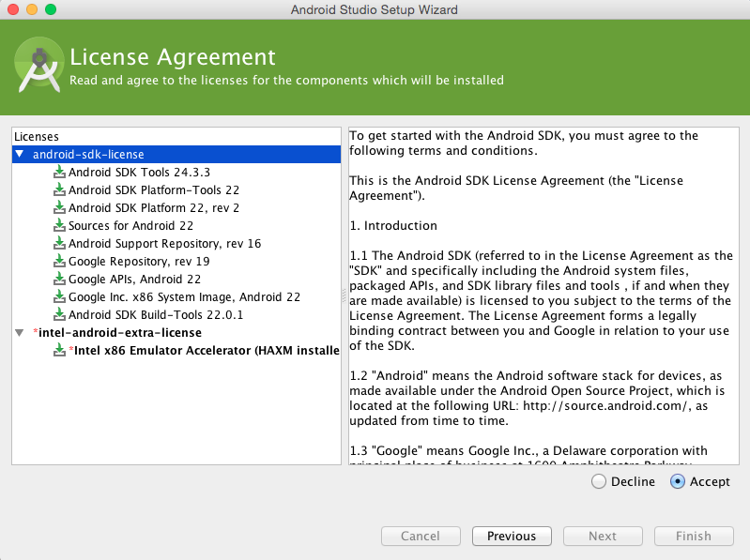Click download icon beside Android SDK Tools 24.3.3
750x560 pixels.
click(59, 172)
